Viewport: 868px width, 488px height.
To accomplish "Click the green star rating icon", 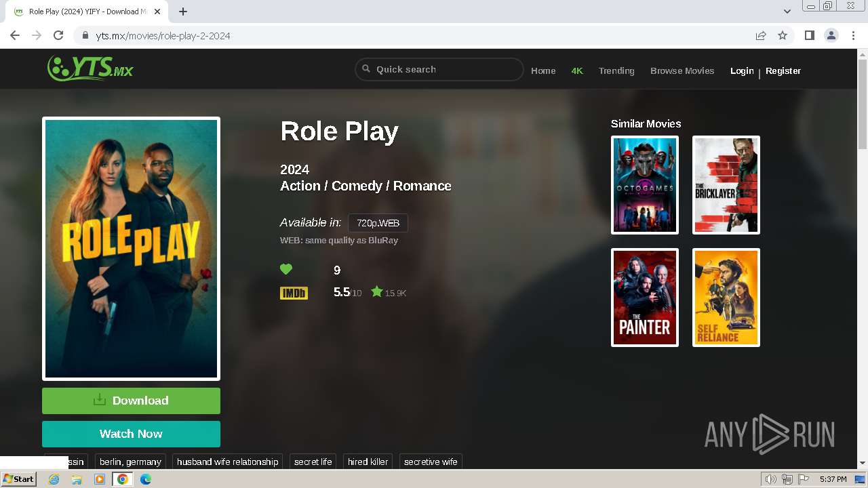I will (377, 292).
